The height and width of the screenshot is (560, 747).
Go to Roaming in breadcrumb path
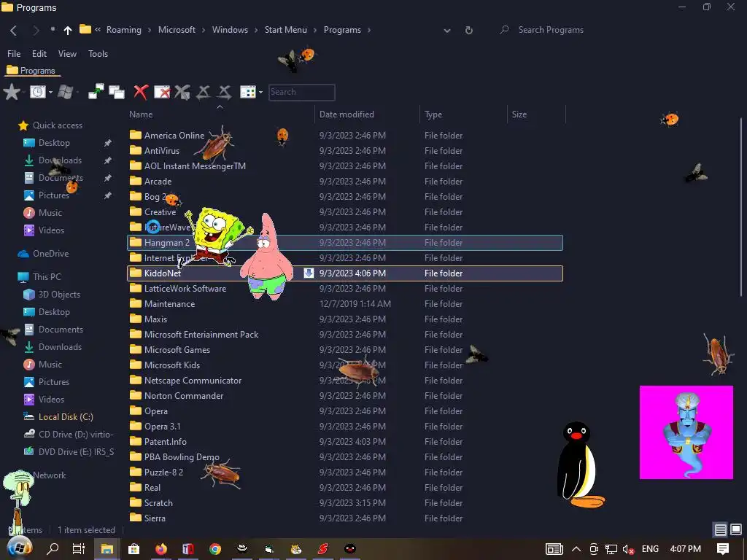click(124, 29)
